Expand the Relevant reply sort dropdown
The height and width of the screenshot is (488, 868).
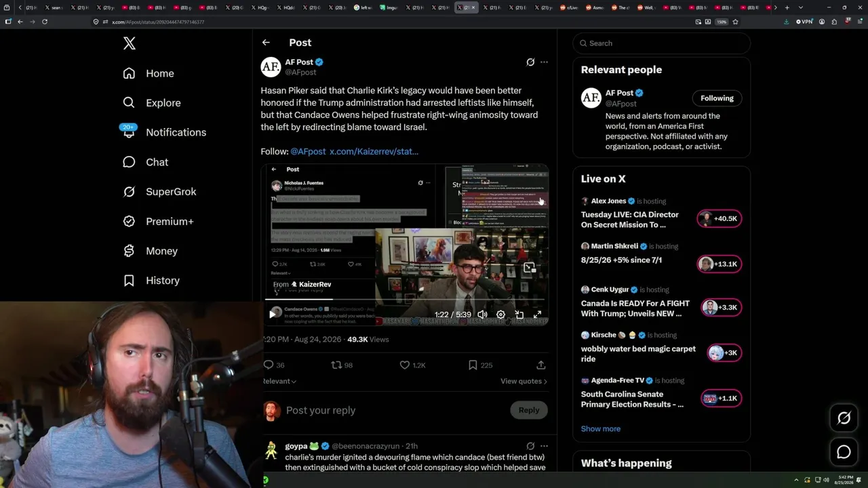(280, 381)
